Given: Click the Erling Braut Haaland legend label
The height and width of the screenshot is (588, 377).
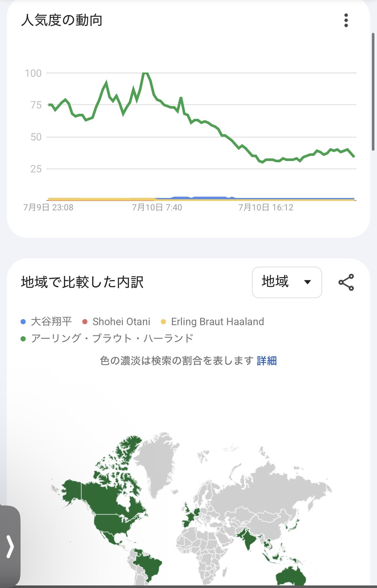Looking at the screenshot, I should (x=217, y=321).
